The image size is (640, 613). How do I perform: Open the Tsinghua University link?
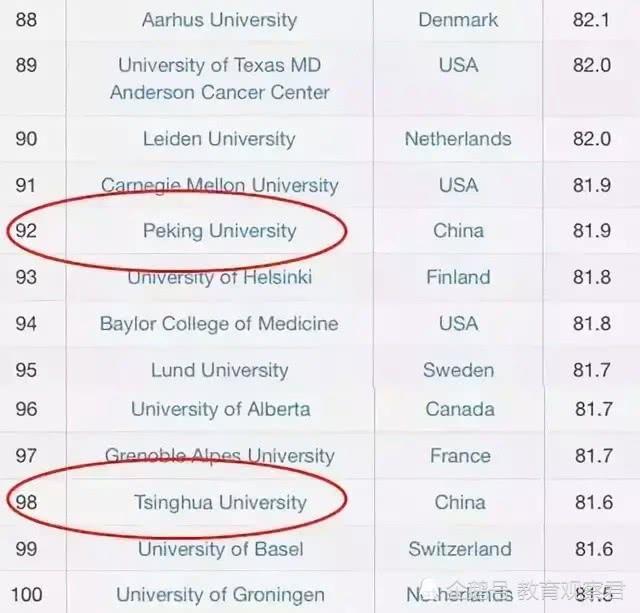(220, 502)
